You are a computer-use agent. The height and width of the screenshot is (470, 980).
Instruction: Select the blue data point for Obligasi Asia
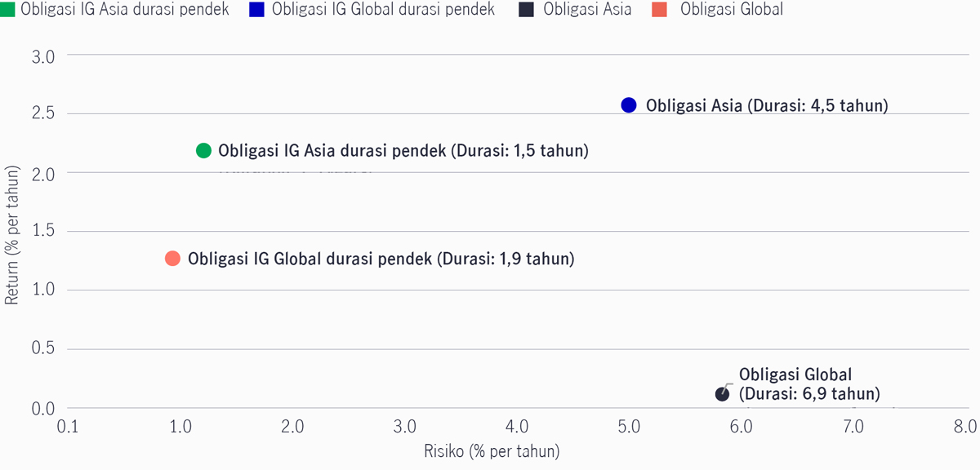tap(629, 104)
